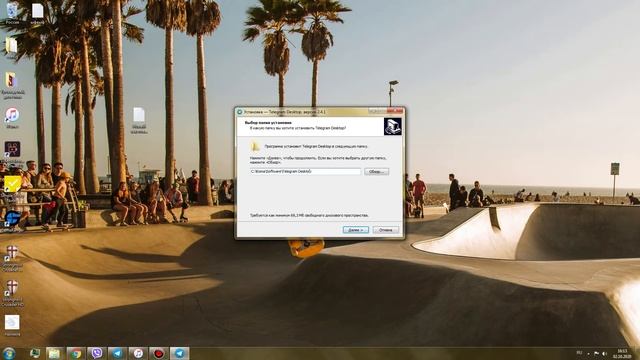Select the dark purple app desktop shortcut
The image size is (640, 360).
click(12, 149)
